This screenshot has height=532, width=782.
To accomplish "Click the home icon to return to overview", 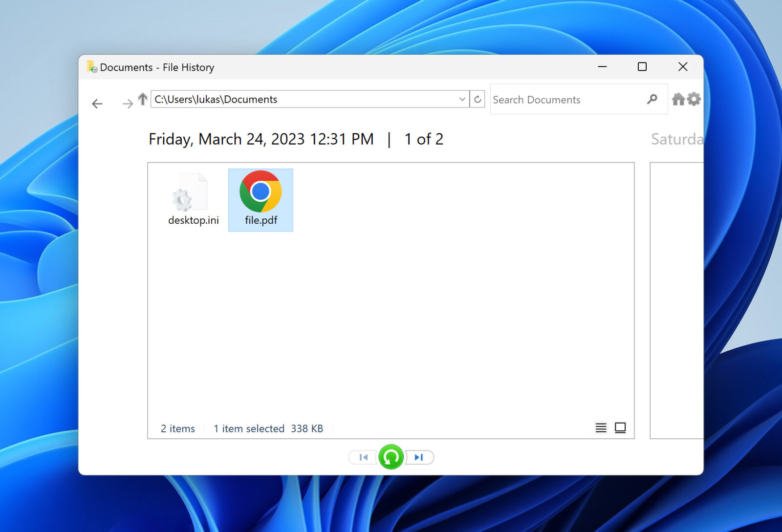I will (678, 99).
